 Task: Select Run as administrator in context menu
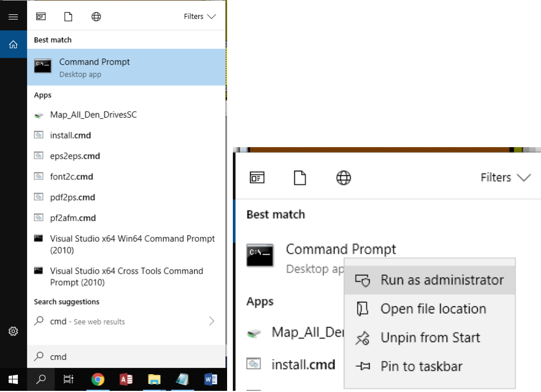pos(442,280)
